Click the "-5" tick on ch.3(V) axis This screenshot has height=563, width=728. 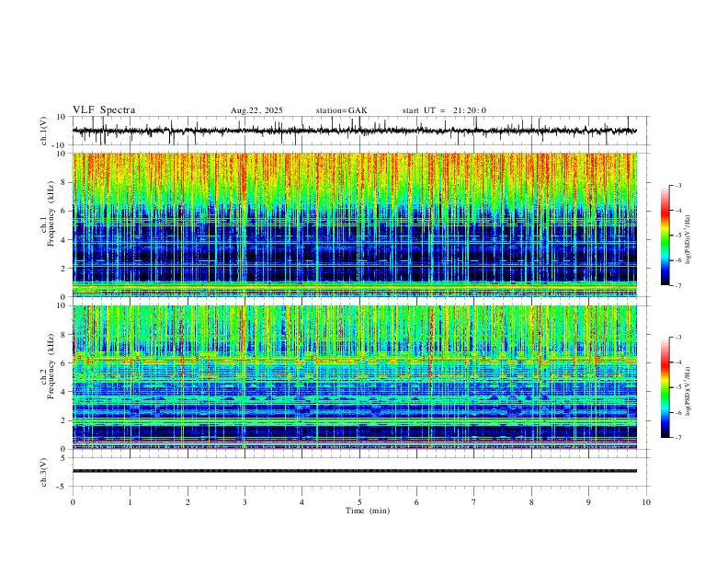(62, 487)
